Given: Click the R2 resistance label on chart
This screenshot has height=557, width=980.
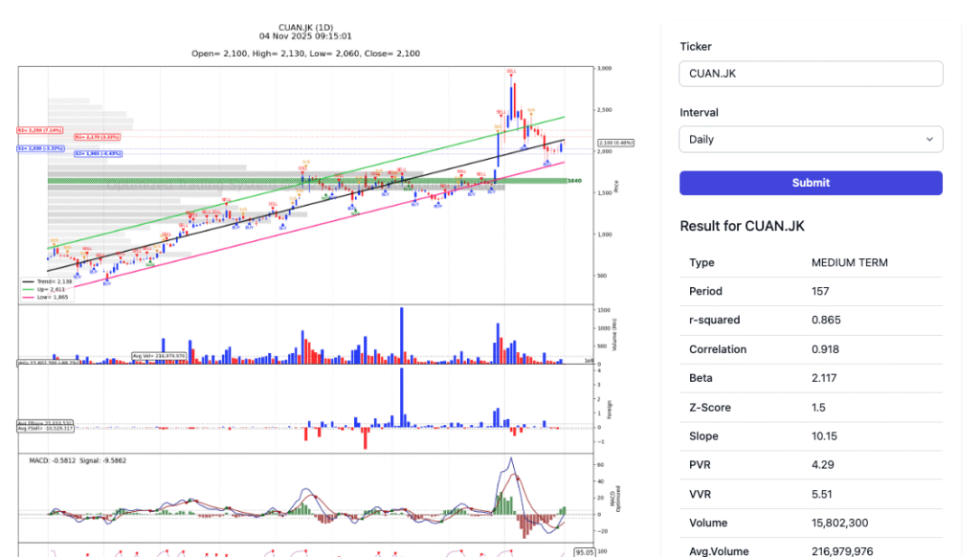Looking at the screenshot, I should pos(40,130).
